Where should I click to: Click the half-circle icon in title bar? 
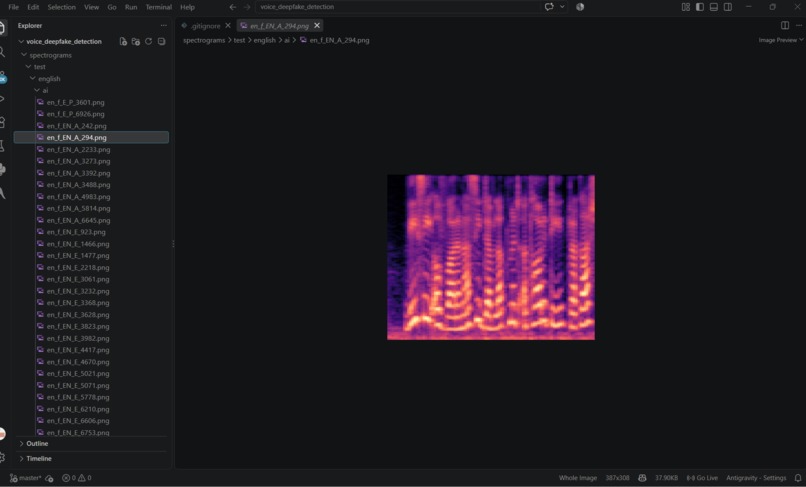580,7
